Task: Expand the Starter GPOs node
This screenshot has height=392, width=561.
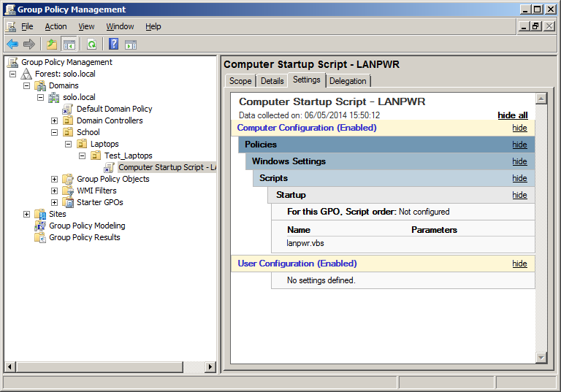Action: pyautogui.click(x=54, y=203)
